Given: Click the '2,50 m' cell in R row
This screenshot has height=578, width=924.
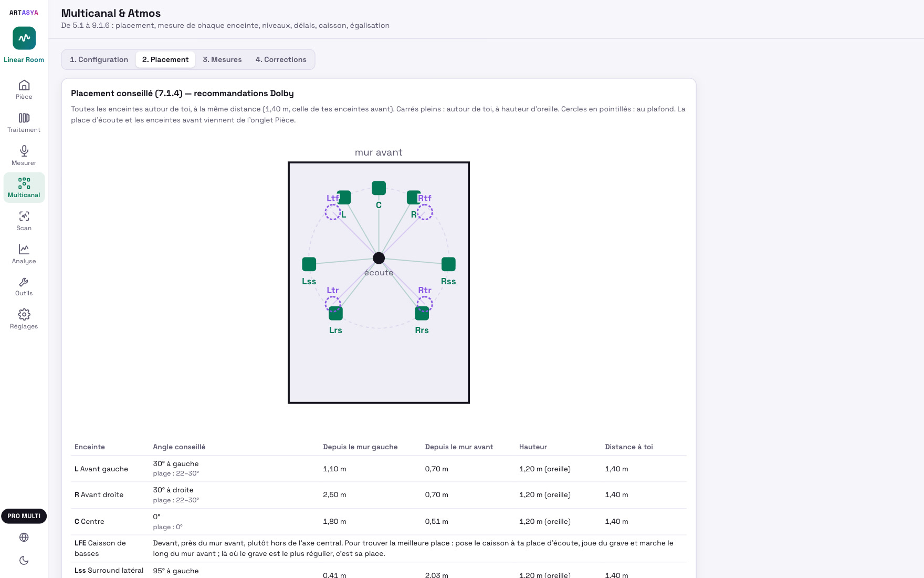Looking at the screenshot, I should tap(334, 494).
